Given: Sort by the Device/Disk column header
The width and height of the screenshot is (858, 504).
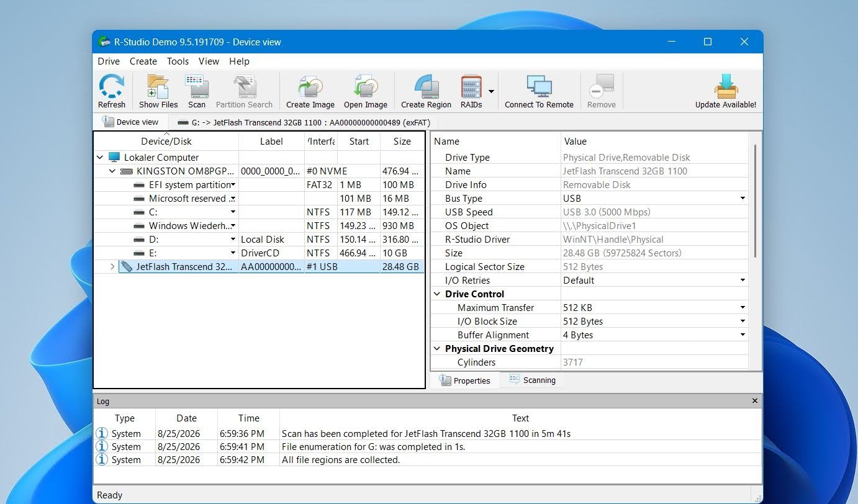Looking at the screenshot, I should (x=166, y=142).
